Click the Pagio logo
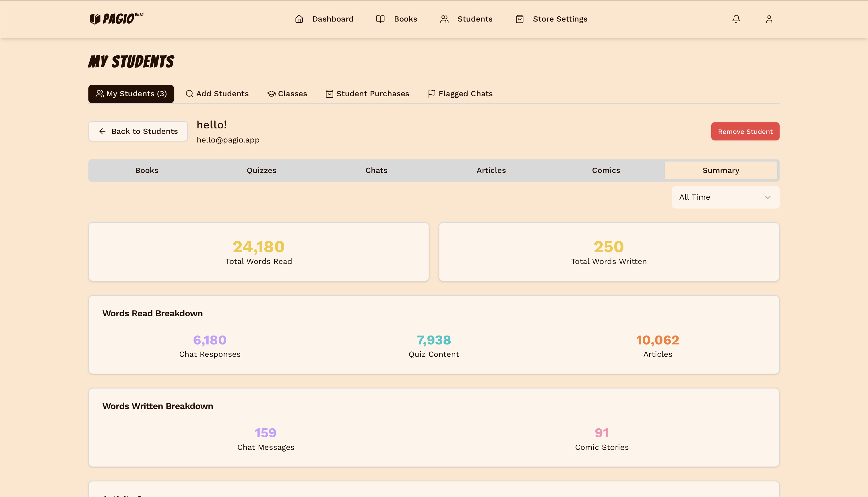 pyautogui.click(x=116, y=19)
